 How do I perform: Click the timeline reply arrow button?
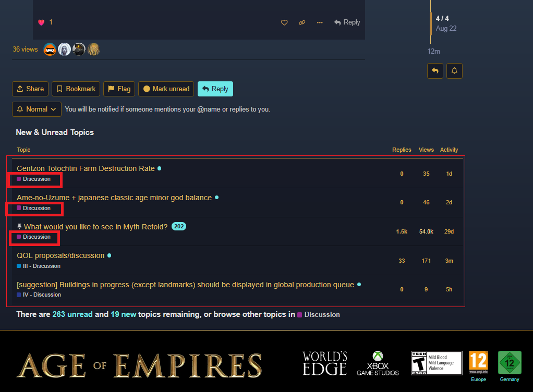[435, 71]
